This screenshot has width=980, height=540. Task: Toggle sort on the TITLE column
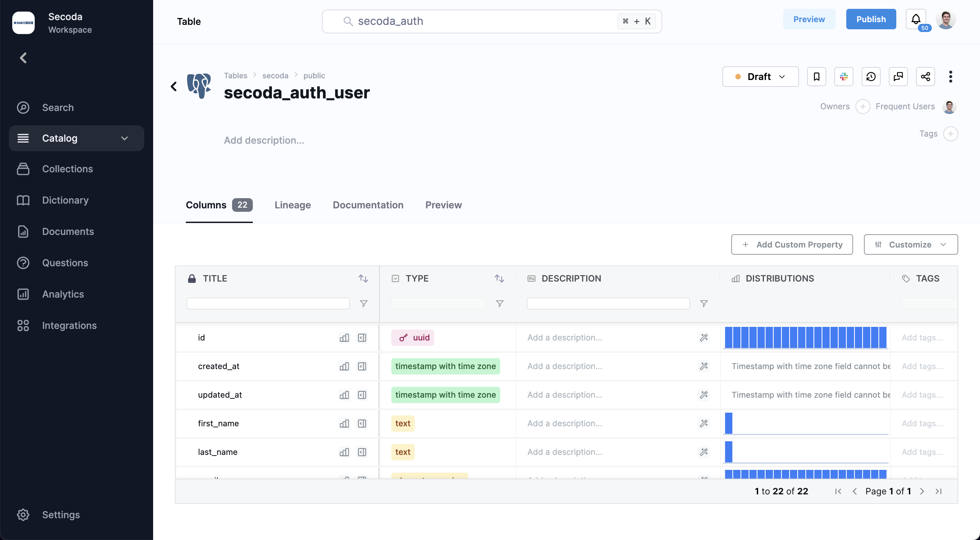click(363, 279)
